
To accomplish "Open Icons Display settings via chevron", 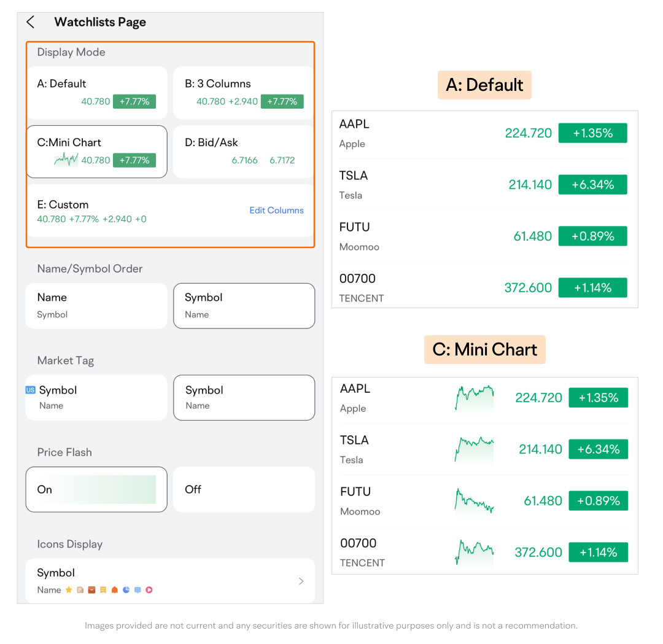I will coord(301,581).
